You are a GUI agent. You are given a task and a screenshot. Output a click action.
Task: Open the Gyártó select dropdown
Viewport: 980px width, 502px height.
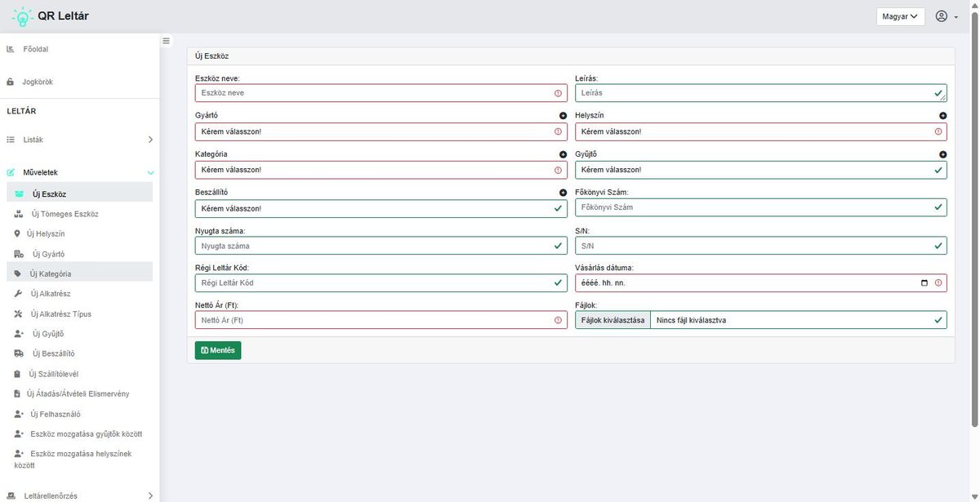pos(381,131)
